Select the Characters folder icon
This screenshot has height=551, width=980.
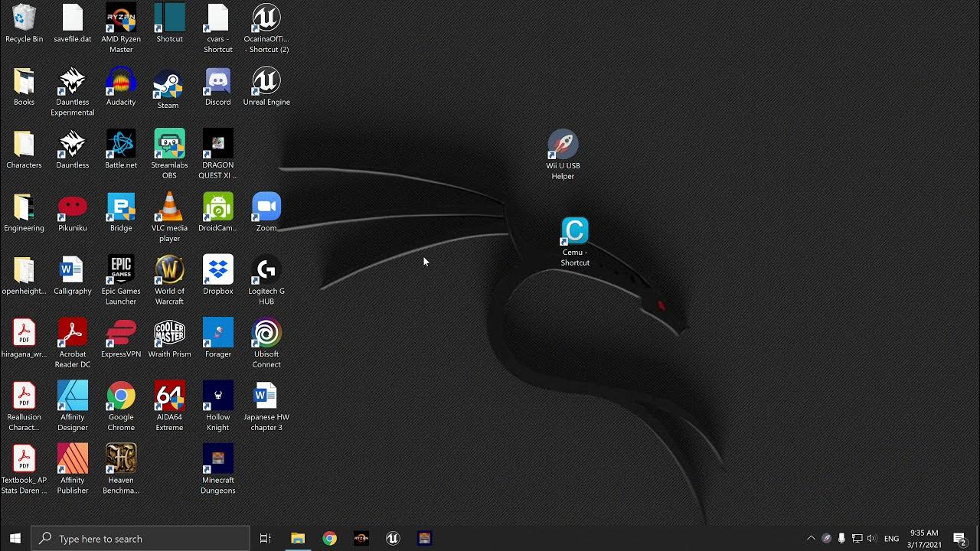[24, 150]
